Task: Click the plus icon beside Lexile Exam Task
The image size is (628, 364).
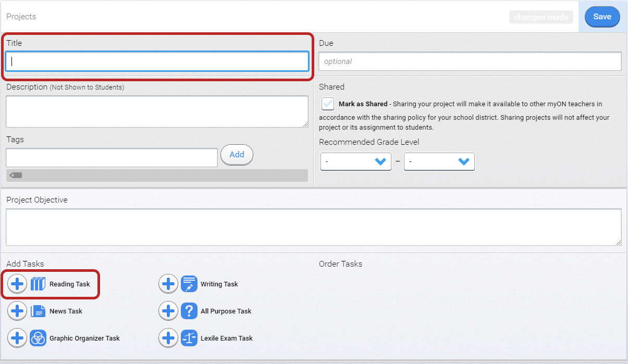Action: [x=168, y=338]
